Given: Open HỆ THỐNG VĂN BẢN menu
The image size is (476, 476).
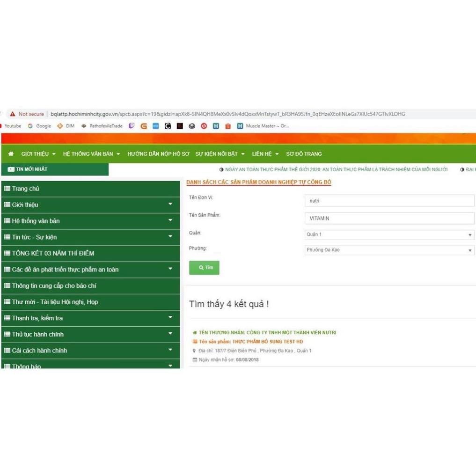Looking at the screenshot, I should [91, 154].
